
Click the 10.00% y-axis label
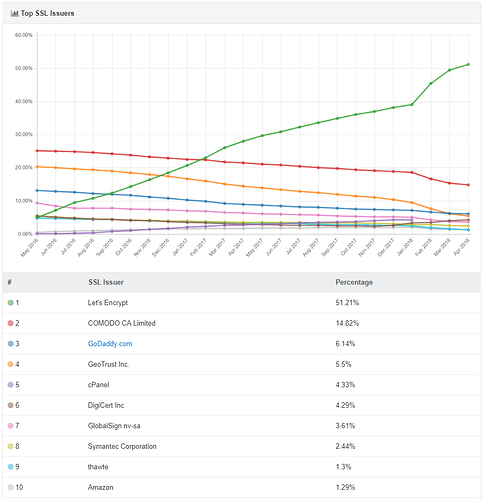click(24, 201)
